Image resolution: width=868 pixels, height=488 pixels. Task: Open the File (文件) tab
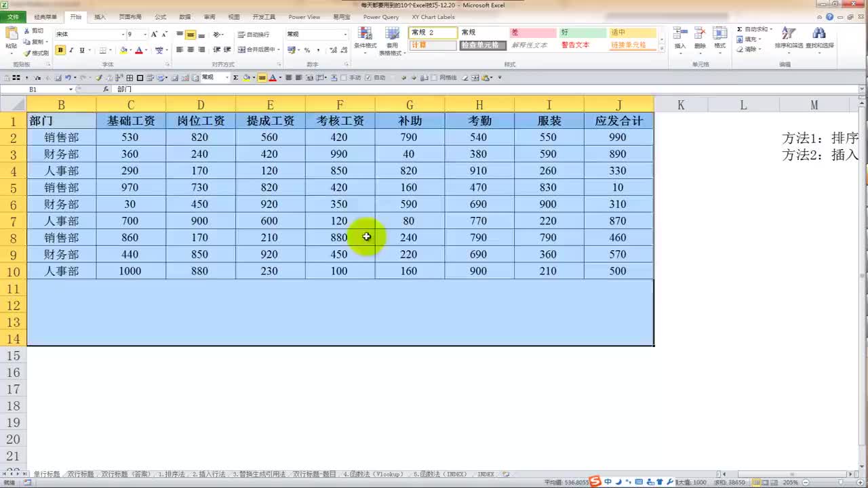point(13,17)
